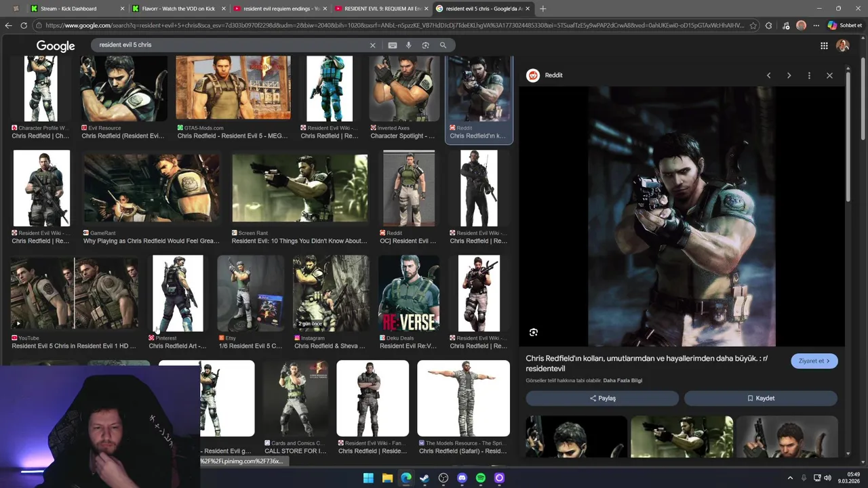Open the on-screen keyboard input tool
The image size is (868, 488).
tap(392, 45)
